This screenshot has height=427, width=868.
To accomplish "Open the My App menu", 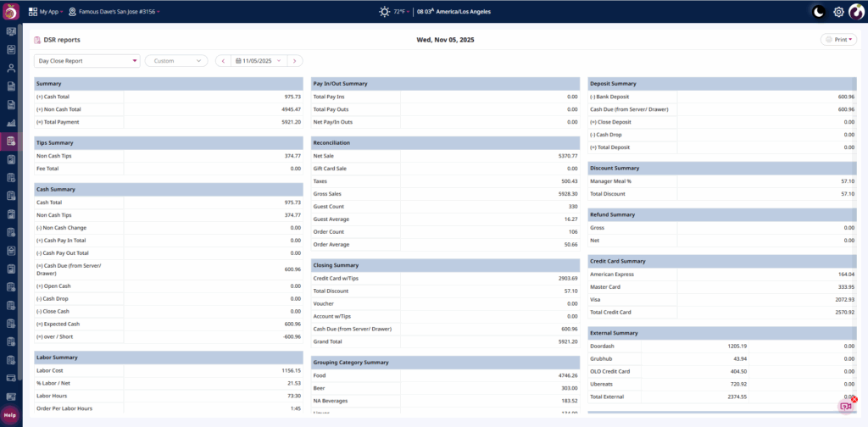I will coord(46,12).
